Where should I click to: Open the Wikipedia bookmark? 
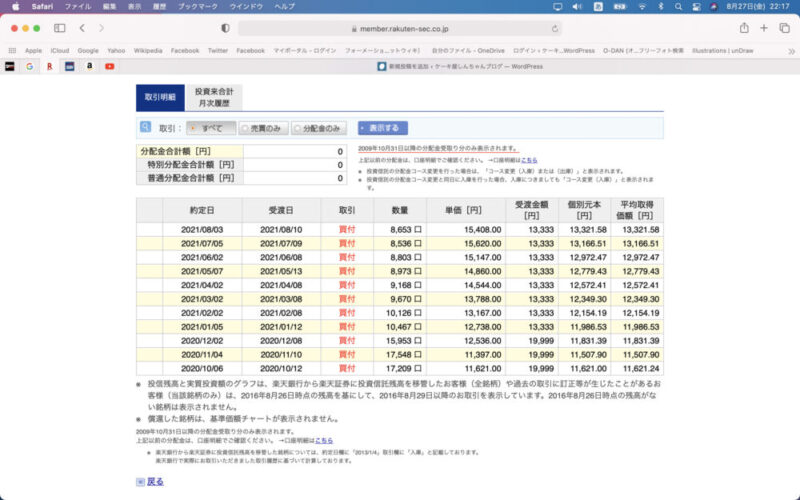point(148,51)
